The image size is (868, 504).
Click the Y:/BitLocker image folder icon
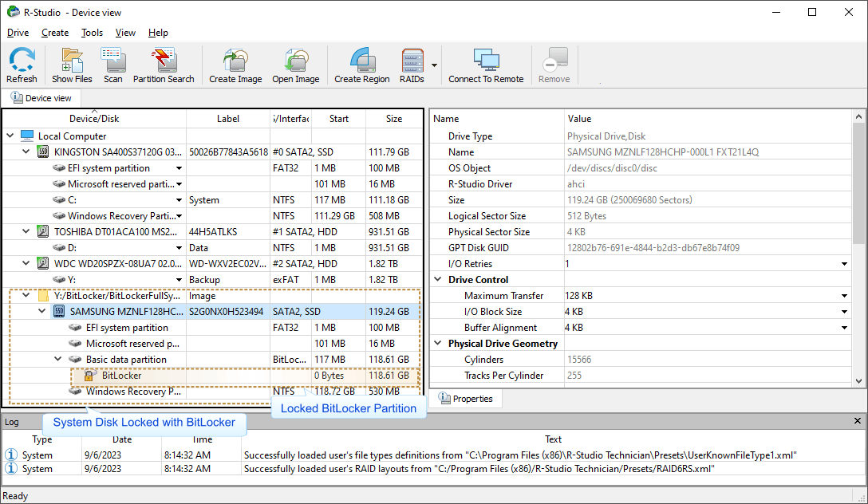43,295
